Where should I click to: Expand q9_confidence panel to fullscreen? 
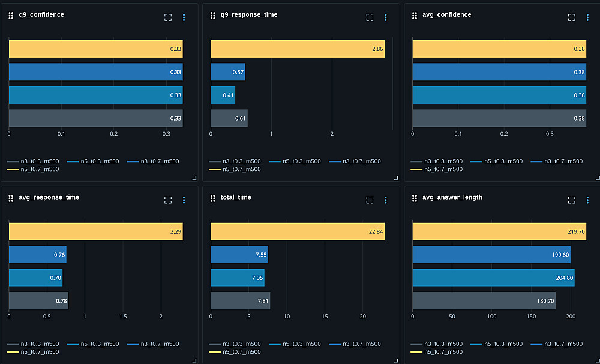[x=168, y=17]
